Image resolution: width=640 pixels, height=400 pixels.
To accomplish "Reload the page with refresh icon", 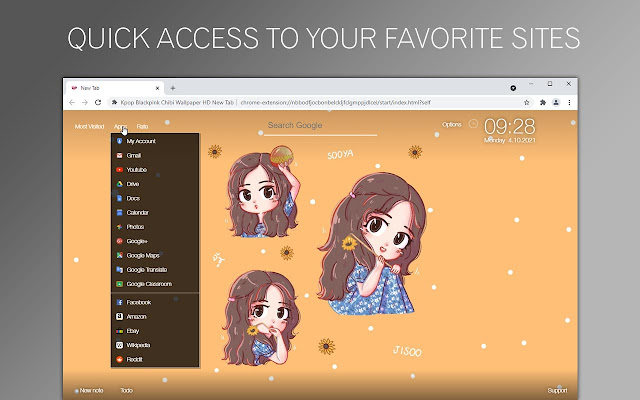I will pyautogui.click(x=98, y=102).
